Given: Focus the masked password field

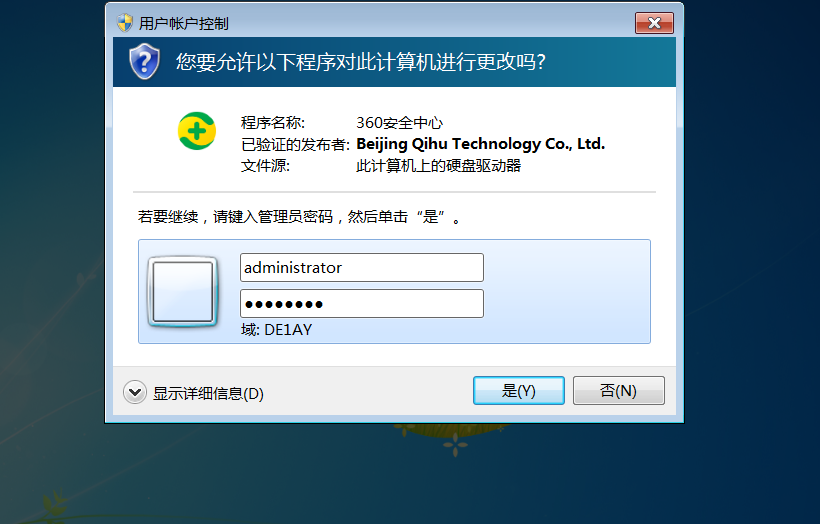Looking at the screenshot, I should coord(362,304).
